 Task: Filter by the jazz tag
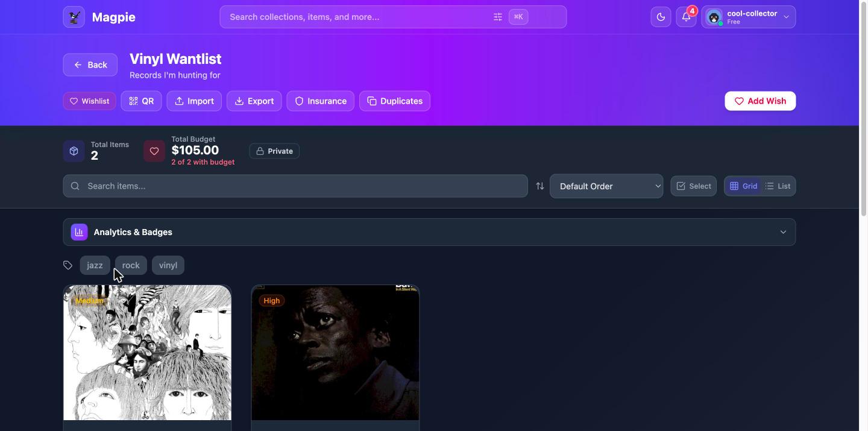pos(95,265)
